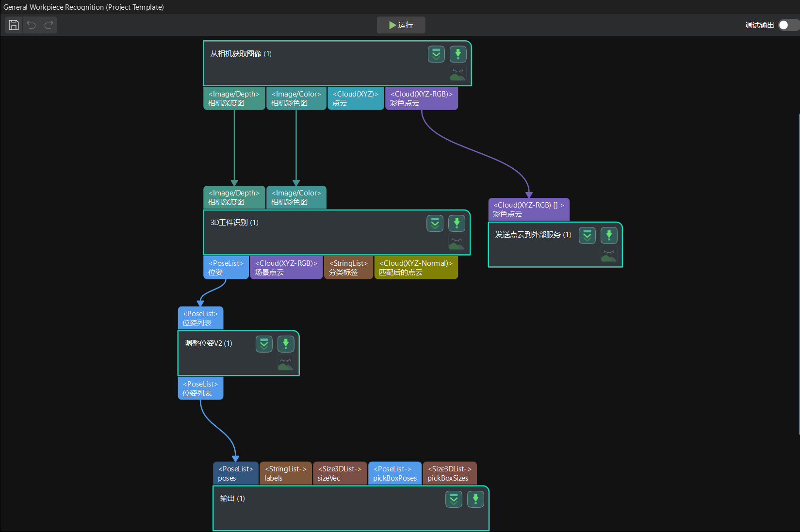Run the 从相机获取图像 step with its green download arrow
This screenshot has height=532, width=800.
(x=458, y=54)
